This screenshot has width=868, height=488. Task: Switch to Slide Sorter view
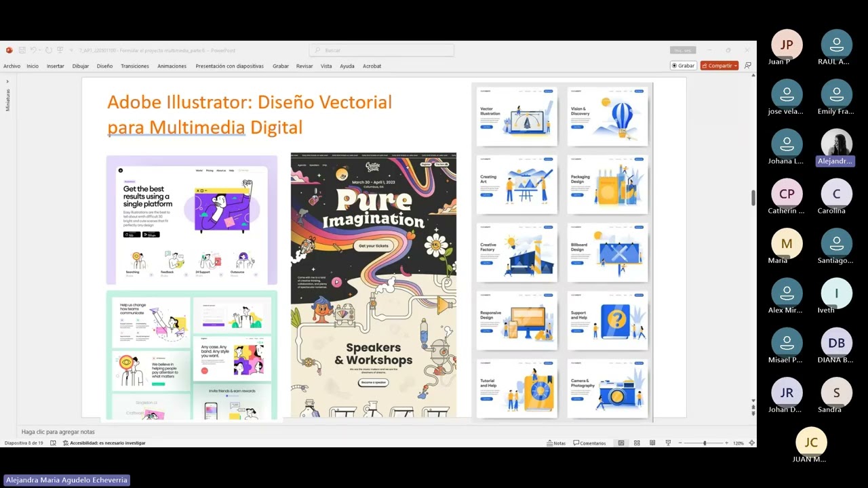637,443
